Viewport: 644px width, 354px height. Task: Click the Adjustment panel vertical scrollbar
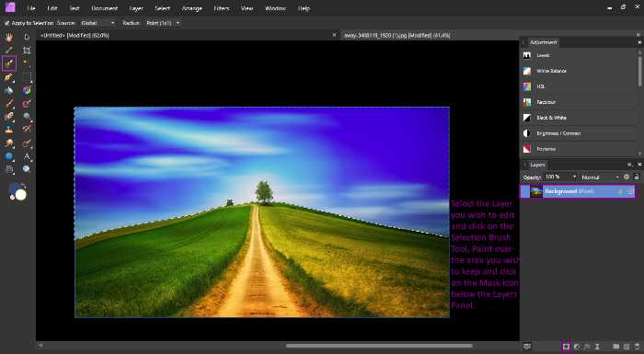click(639, 72)
